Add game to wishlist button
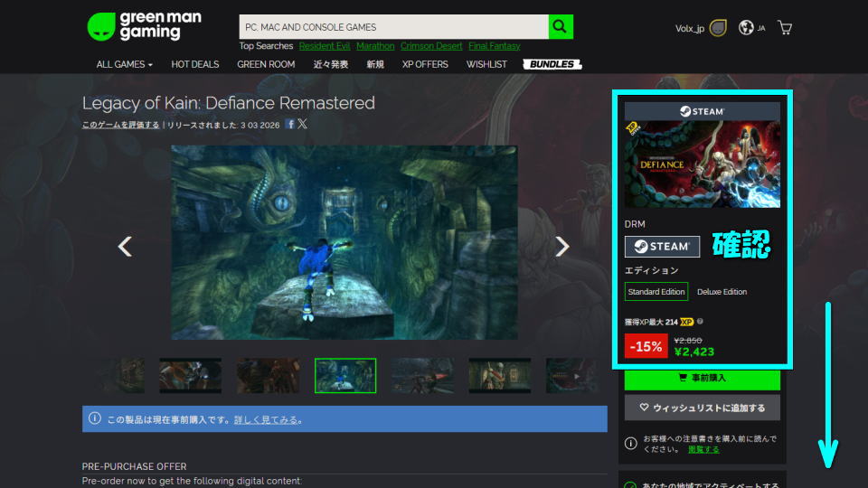868x488 pixels. coord(702,408)
